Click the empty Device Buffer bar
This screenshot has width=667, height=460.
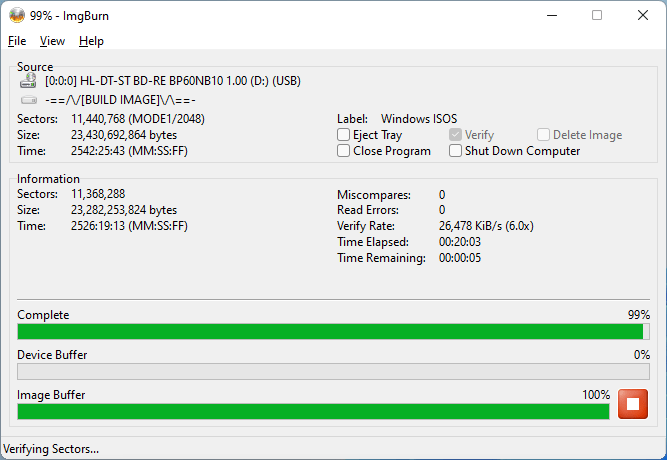pos(334,371)
